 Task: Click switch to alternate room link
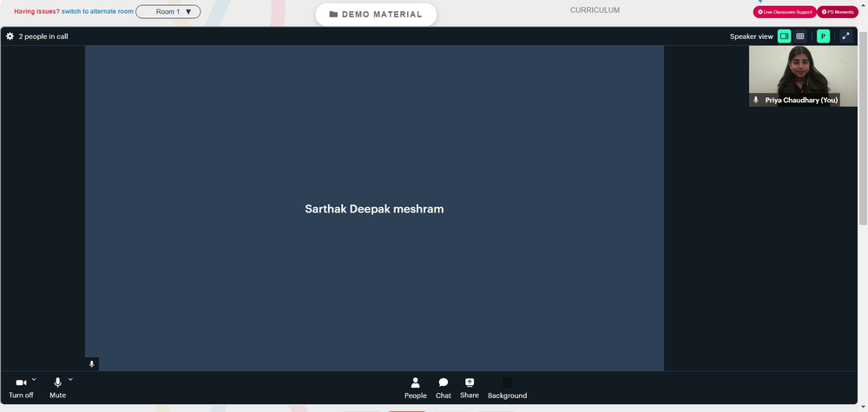point(97,11)
